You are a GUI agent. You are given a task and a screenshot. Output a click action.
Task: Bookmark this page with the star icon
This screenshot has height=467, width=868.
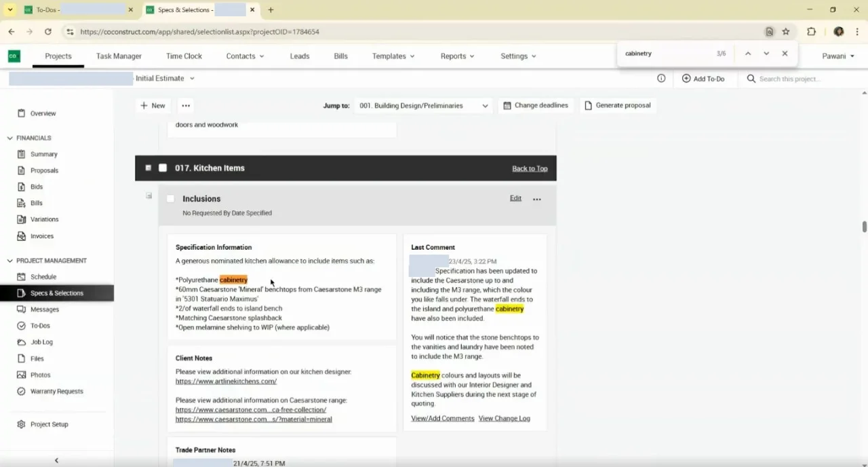(x=786, y=31)
